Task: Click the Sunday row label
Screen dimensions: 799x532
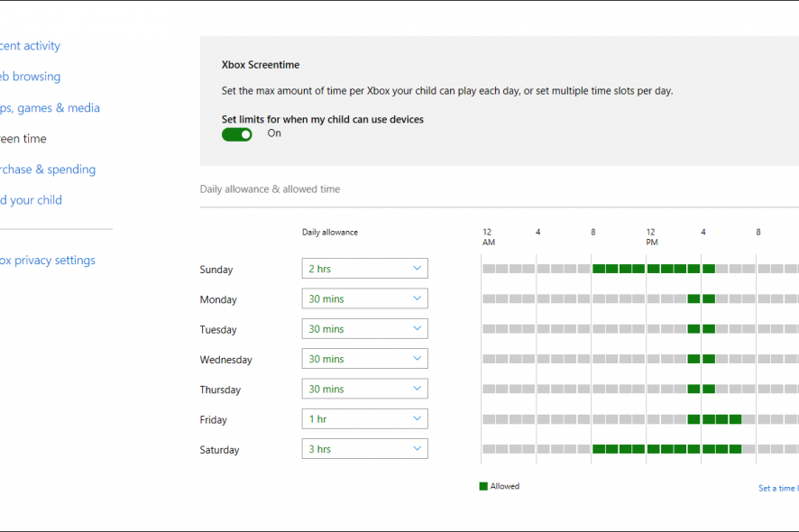Action: [x=216, y=270]
